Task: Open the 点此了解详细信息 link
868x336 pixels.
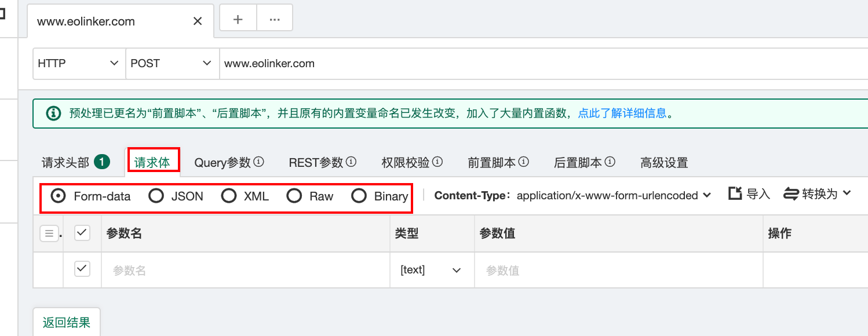Action: (x=623, y=113)
